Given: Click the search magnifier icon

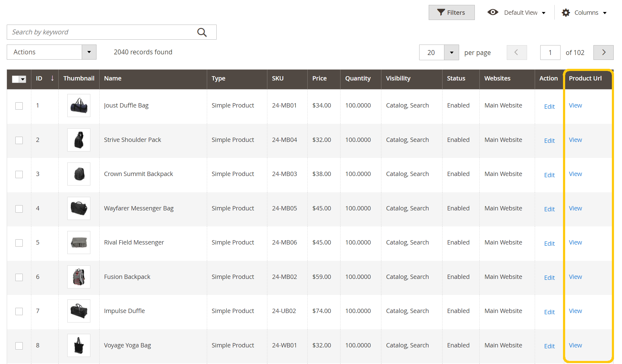Looking at the screenshot, I should pos(202,32).
